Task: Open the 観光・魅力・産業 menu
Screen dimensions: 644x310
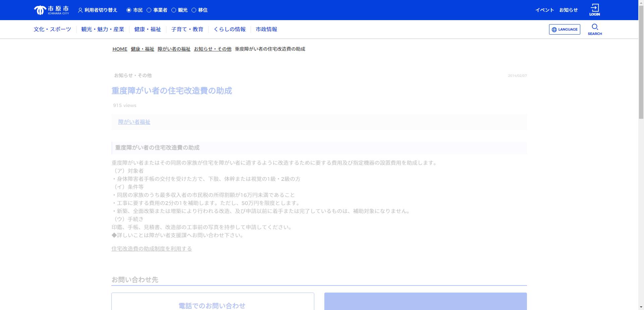Action: pos(103,29)
